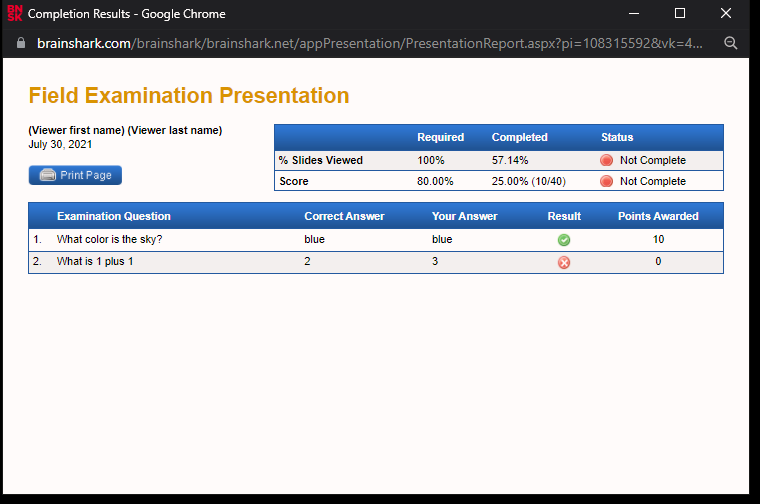Maximize the Completion Results Chrome window
The image size is (760, 504).
(680, 14)
